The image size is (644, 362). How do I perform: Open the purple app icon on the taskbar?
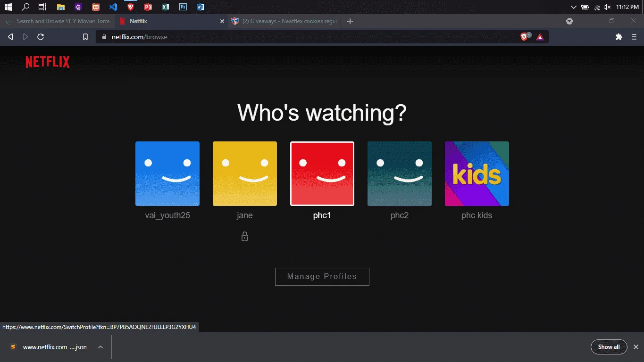(x=78, y=7)
